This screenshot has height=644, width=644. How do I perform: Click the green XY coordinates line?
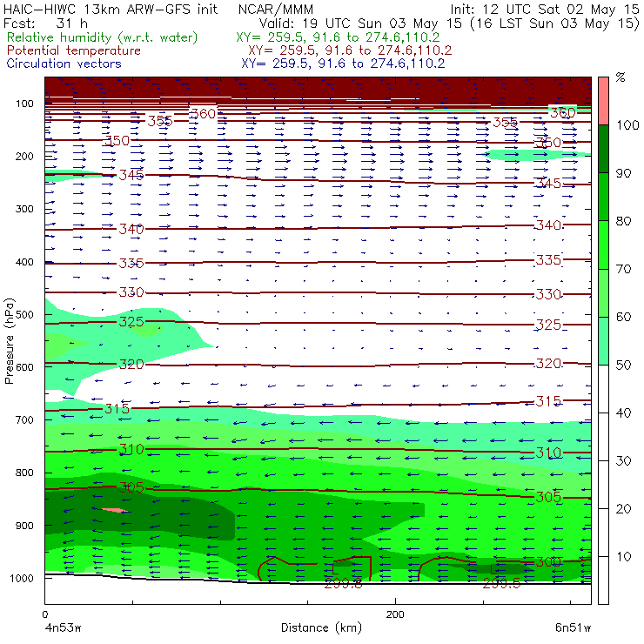click(338, 37)
